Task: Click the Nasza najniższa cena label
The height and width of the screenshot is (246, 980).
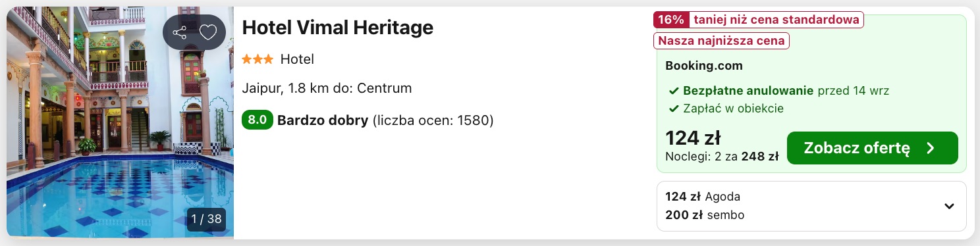Action: pos(721,41)
